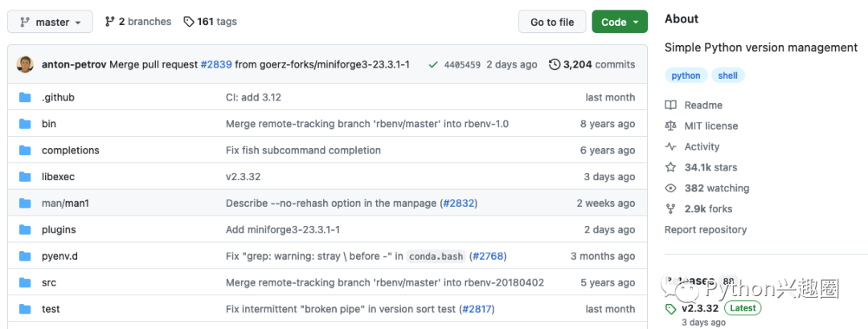Open the v2.3.32 Latest release
The height and width of the screenshot is (329, 868).
click(700, 309)
